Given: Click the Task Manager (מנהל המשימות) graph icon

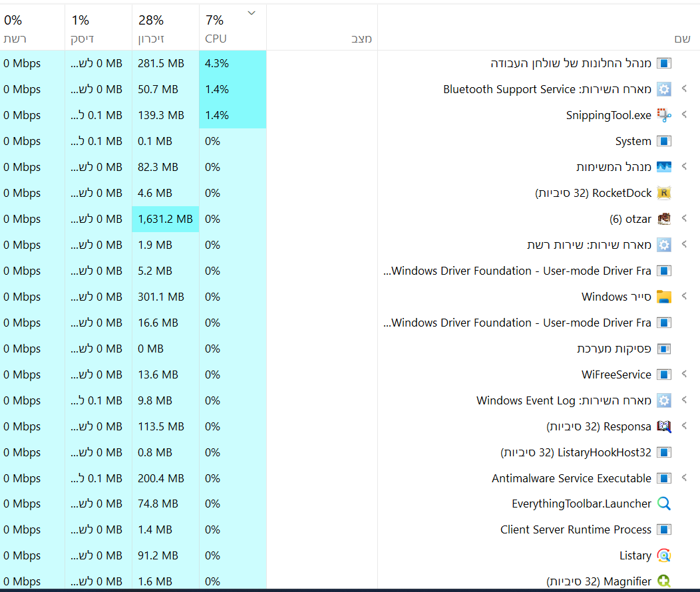Looking at the screenshot, I should click(x=663, y=167).
